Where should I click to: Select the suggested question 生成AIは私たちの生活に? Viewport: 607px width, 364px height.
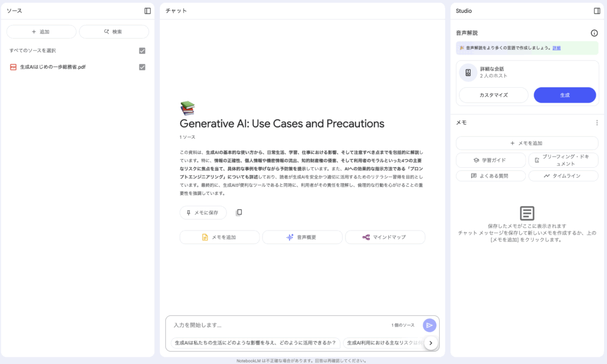[255, 343]
